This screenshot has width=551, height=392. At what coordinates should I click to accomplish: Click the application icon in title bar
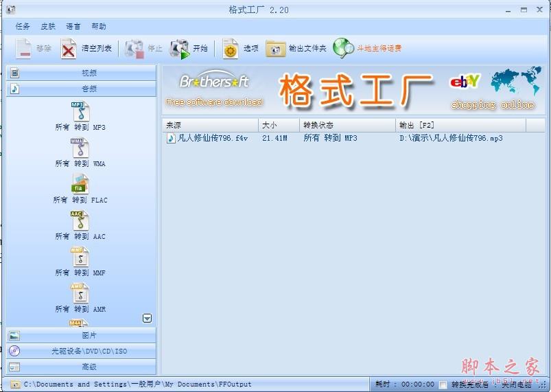point(11,10)
